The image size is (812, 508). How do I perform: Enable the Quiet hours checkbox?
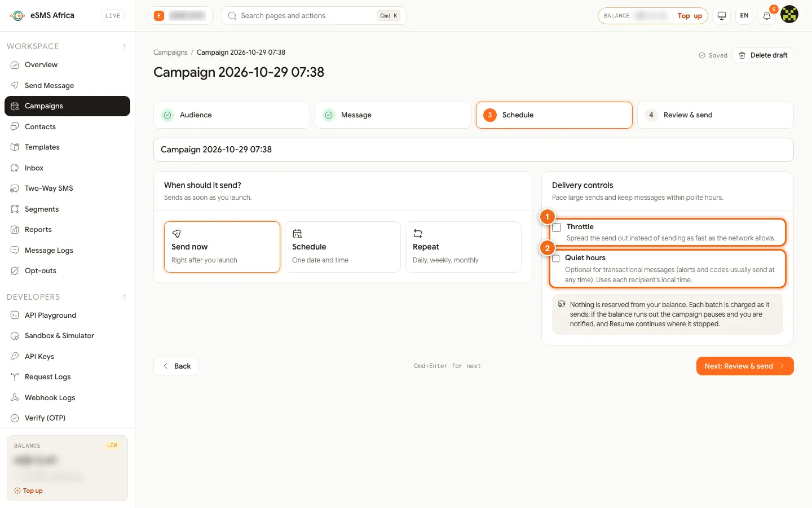coord(556,259)
